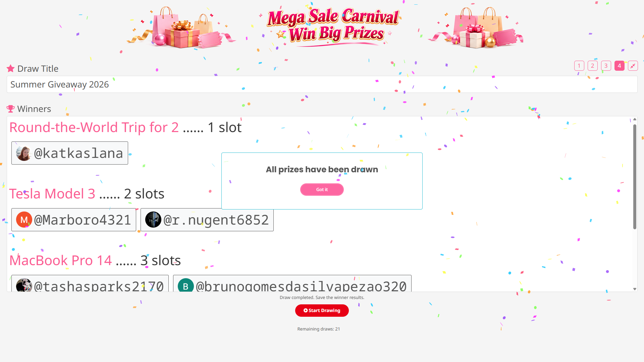This screenshot has height=362, width=644.
Task: Select the @r.nugent6852 winner card
Action: point(207,220)
